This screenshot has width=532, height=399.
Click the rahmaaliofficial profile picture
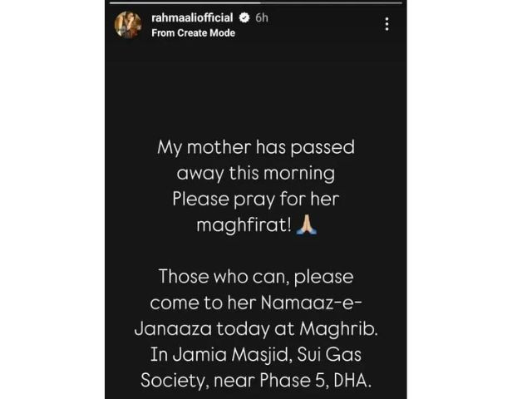point(126,24)
